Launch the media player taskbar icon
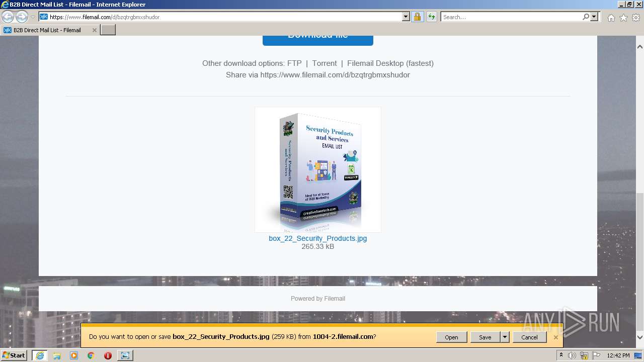This screenshot has width=644, height=362. pos(74,355)
